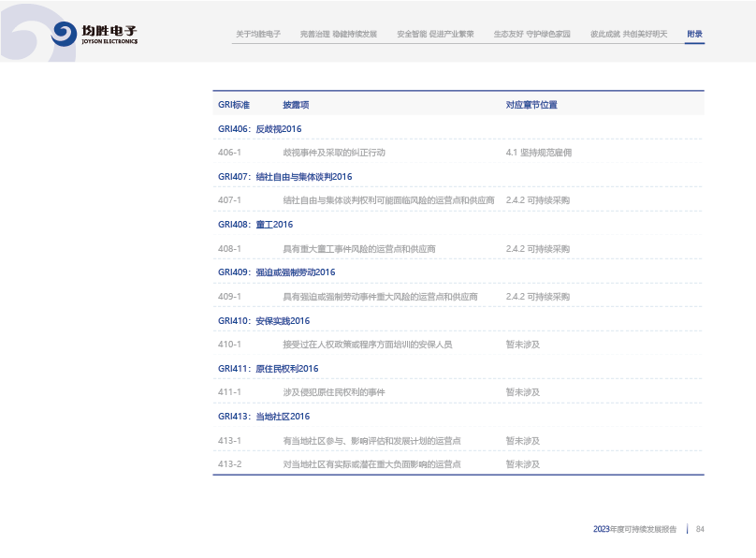Select the 安全智能 促进产业繁荣 tab

(x=435, y=34)
